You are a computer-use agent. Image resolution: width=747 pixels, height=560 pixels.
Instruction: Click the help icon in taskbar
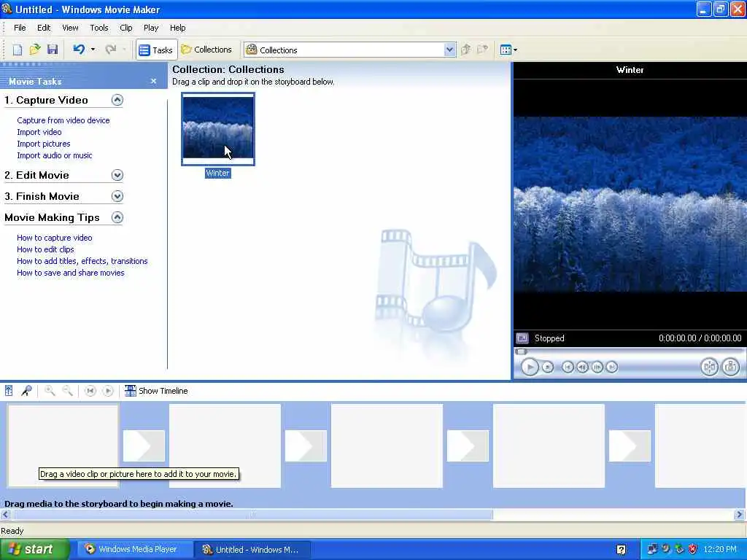(x=622, y=550)
